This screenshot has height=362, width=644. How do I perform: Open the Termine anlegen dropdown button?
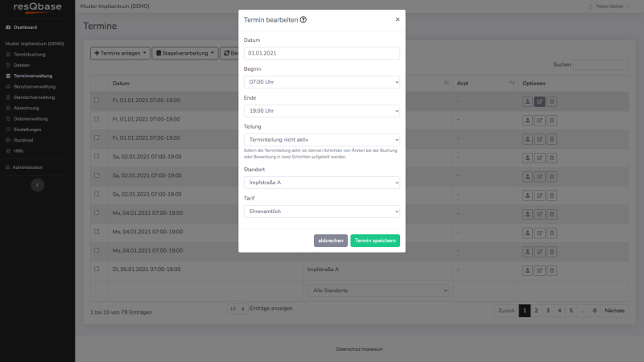120,53
